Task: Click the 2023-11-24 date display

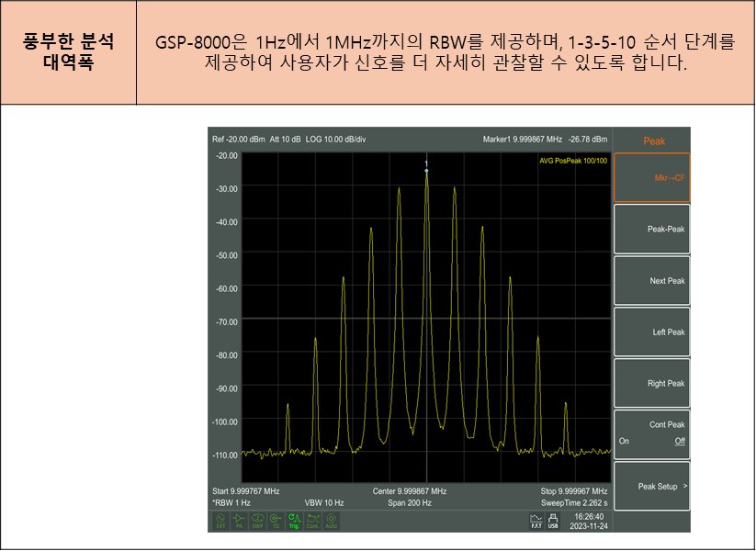Action: 589,526
